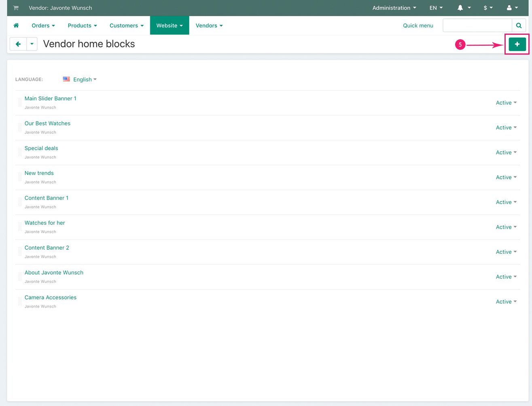The image size is (532, 406).
Task: Click the shopping cart icon in the top bar
Action: 16,8
